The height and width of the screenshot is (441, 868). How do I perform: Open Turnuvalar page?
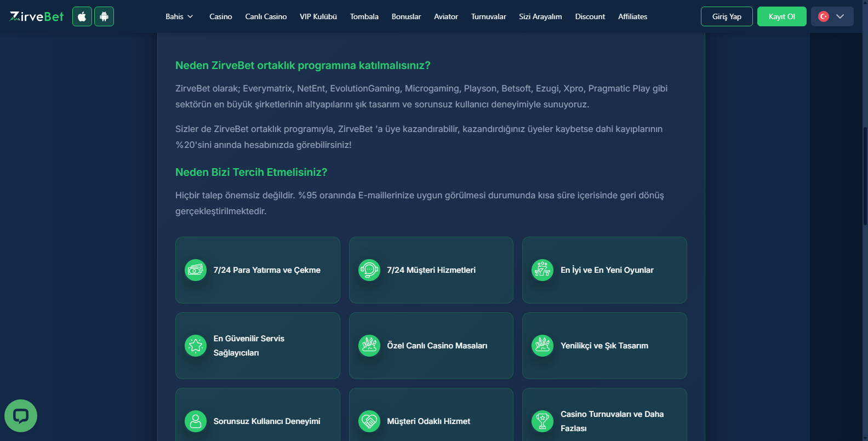489,16
